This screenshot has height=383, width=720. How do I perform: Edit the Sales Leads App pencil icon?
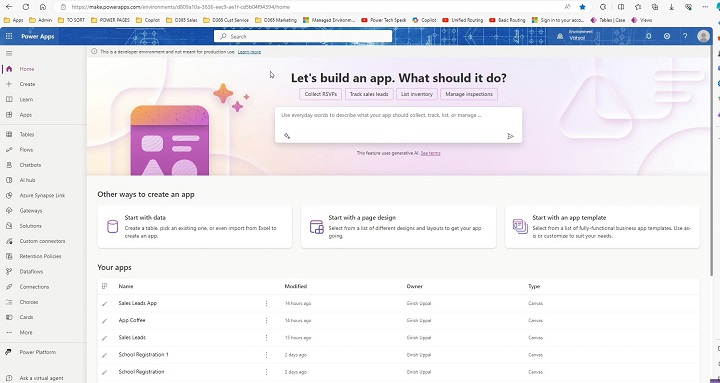point(104,304)
